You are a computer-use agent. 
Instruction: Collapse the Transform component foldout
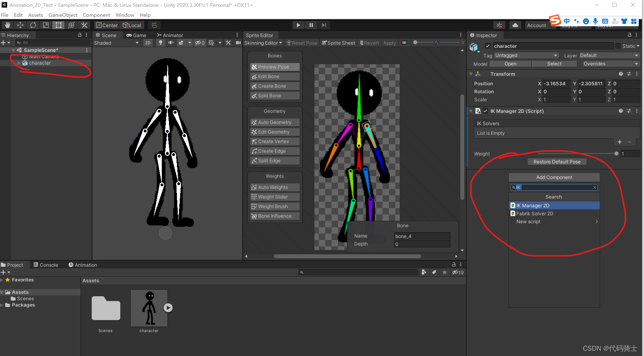pyautogui.click(x=471, y=74)
